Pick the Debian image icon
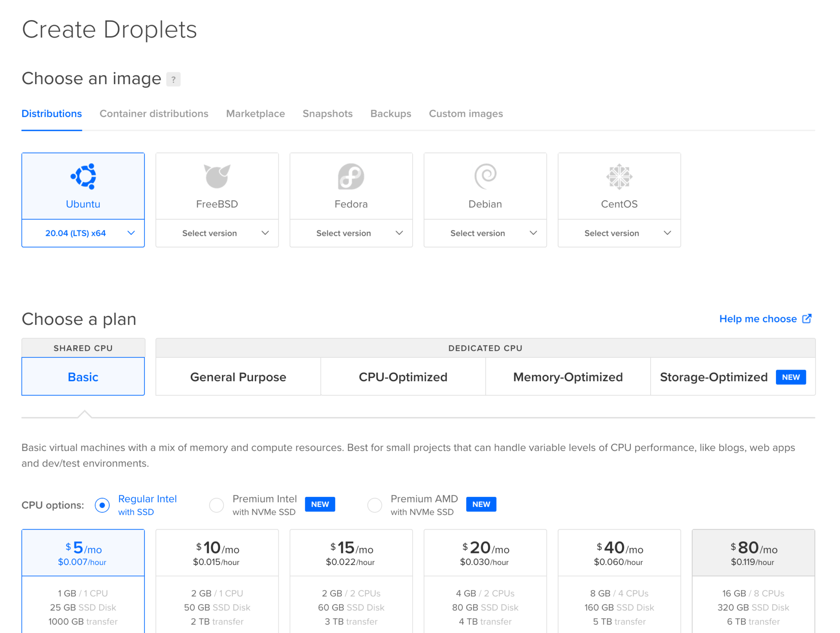 [x=485, y=177]
